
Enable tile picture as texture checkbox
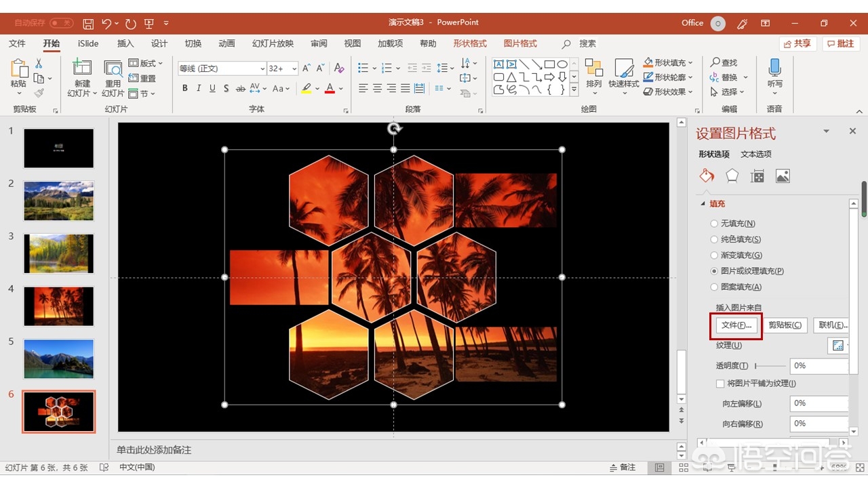(x=720, y=384)
